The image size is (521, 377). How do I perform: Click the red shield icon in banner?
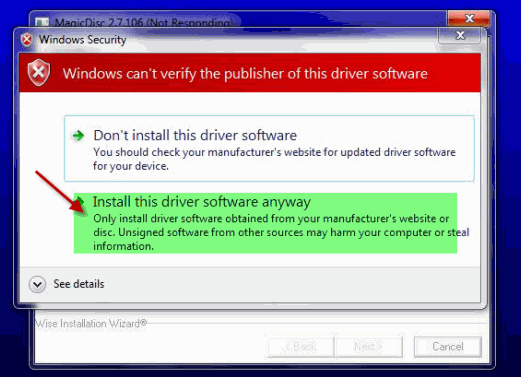click(x=39, y=72)
